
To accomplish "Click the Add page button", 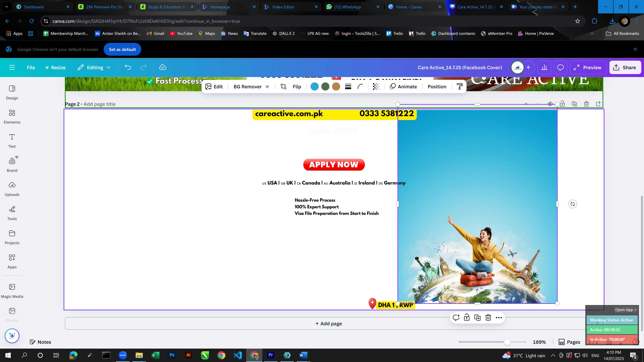I will [329, 323].
